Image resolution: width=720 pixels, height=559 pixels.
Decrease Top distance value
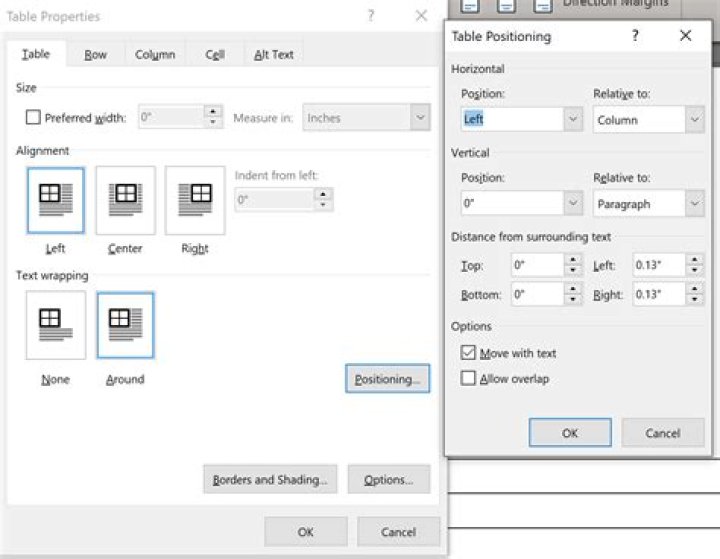[573, 270]
